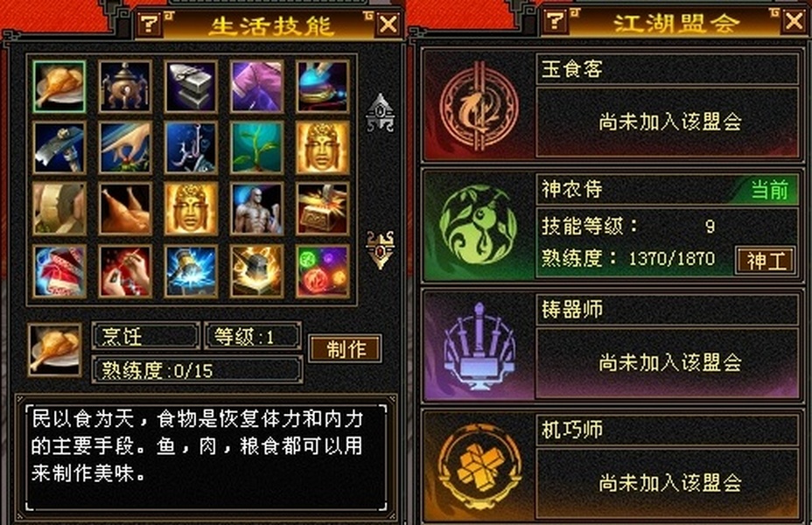Viewport: 812px width, 525px height.
Task: Click the down arrow to scroll skills
Action: 380,250
